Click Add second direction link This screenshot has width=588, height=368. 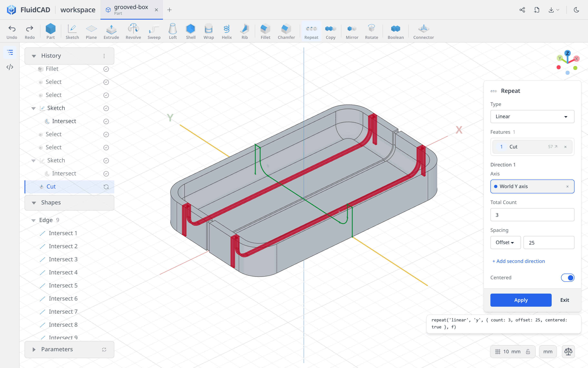(518, 261)
